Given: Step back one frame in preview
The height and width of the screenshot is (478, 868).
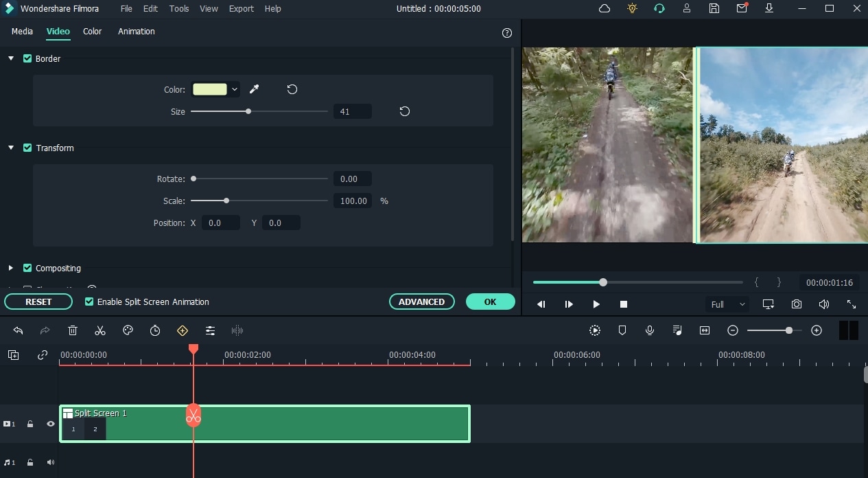Looking at the screenshot, I should [541, 304].
